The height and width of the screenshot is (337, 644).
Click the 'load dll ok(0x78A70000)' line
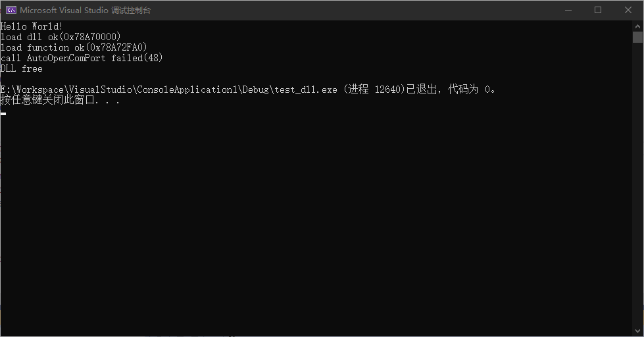[61, 37]
